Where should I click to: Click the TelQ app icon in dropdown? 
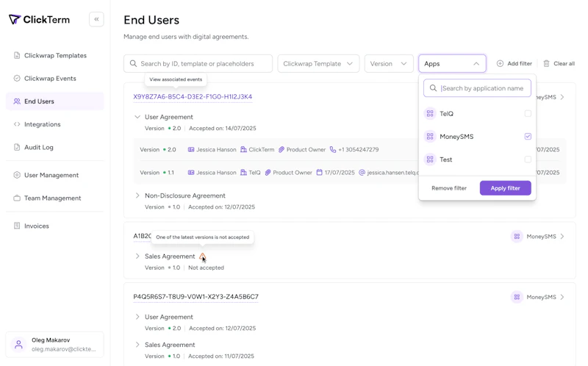[430, 114]
